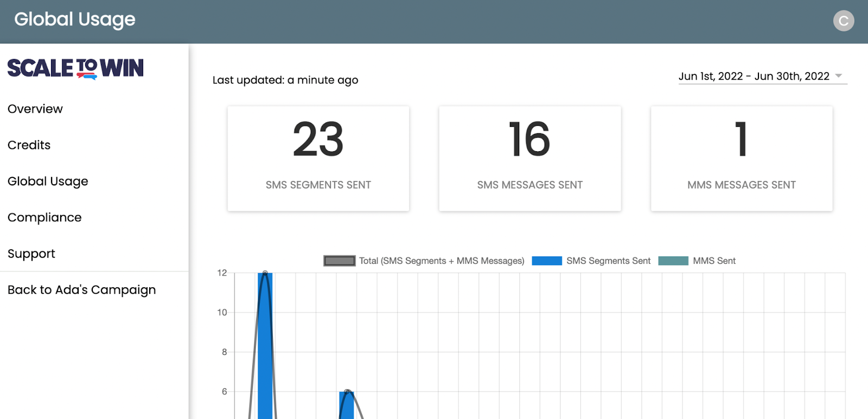
Task: Click the MMS Sent legend label
Action: [714, 261]
